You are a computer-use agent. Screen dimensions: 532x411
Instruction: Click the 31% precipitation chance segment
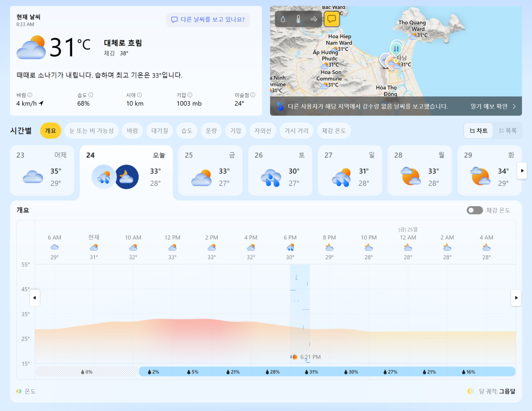(311, 372)
